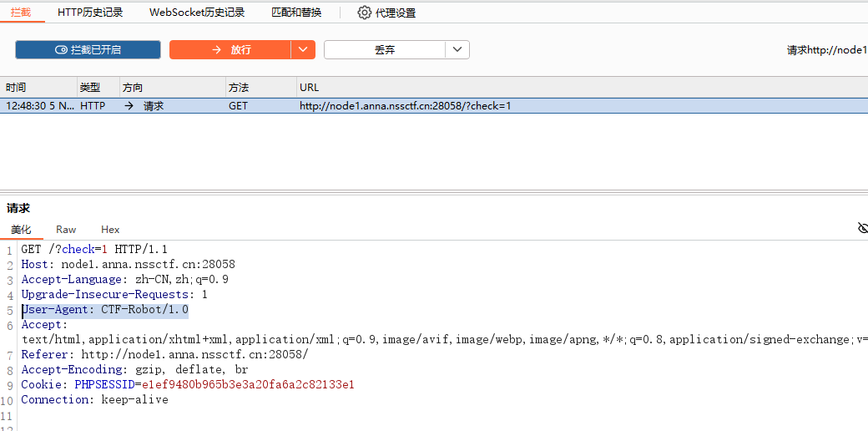Click the arrow icon on the 放行 button
This screenshot has width=868, height=431.
(216, 50)
